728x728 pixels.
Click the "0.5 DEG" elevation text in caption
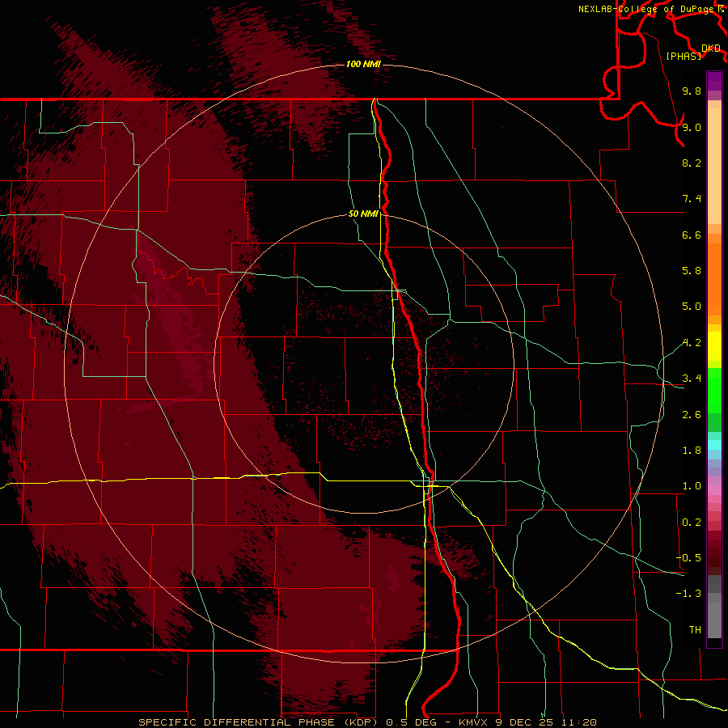[412, 722]
